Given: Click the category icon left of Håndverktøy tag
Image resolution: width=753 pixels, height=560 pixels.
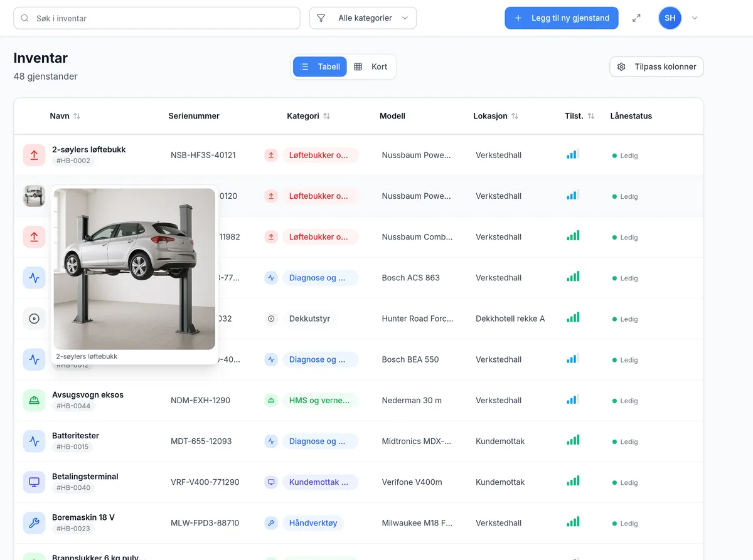Looking at the screenshot, I should tap(271, 522).
